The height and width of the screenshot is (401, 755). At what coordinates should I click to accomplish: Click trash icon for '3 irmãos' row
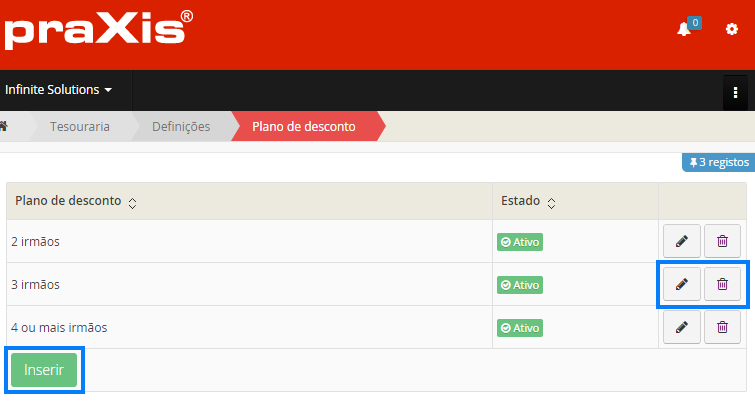point(722,284)
